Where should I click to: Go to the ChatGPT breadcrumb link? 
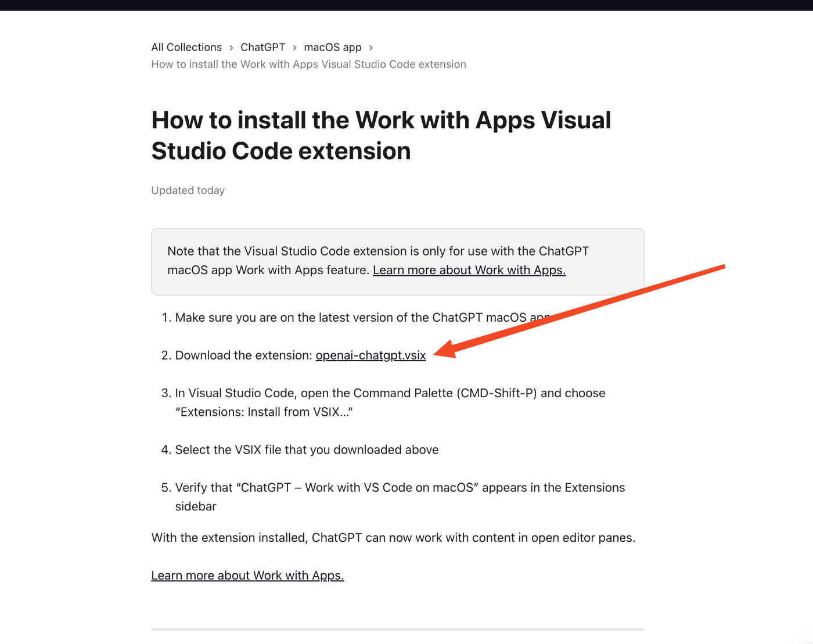pyautogui.click(x=262, y=47)
